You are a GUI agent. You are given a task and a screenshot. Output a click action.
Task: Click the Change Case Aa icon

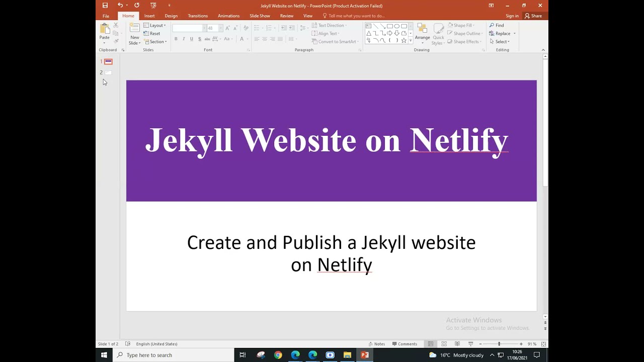[228, 39]
